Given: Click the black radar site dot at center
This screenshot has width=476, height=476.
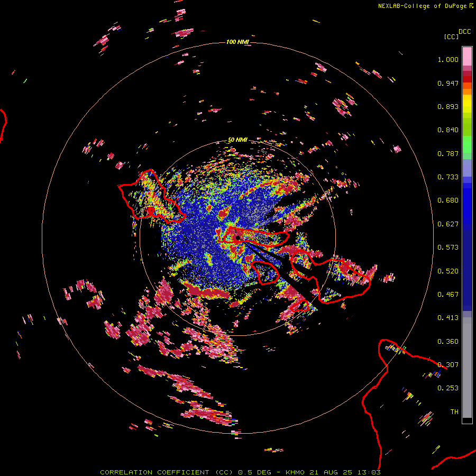Looking at the screenshot, I should [237, 237].
